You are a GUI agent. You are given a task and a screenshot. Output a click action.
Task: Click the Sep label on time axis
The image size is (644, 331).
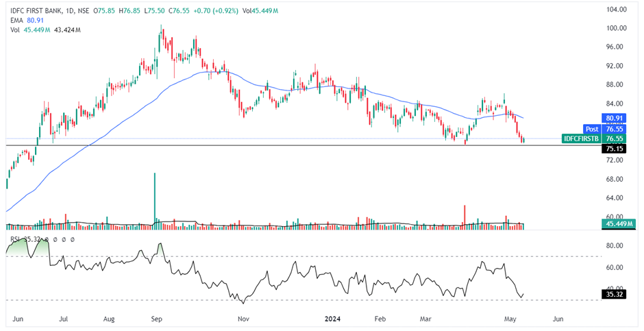coord(156,319)
